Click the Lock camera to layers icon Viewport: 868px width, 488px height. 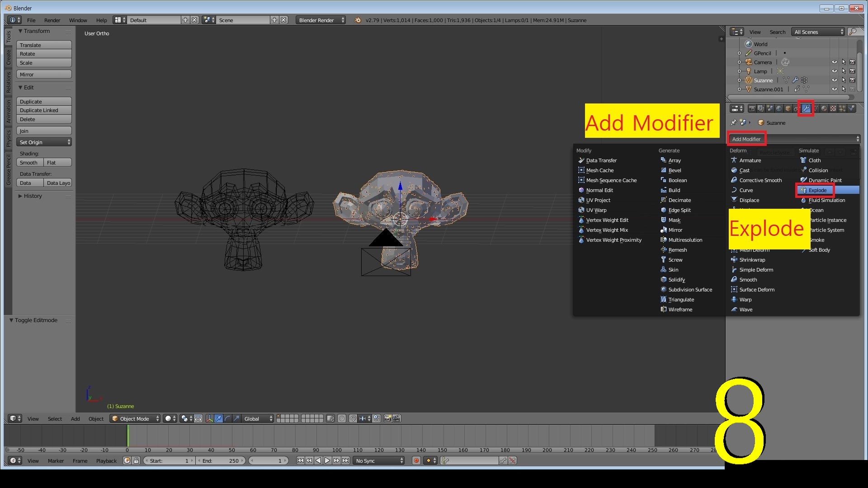pyautogui.click(x=330, y=418)
